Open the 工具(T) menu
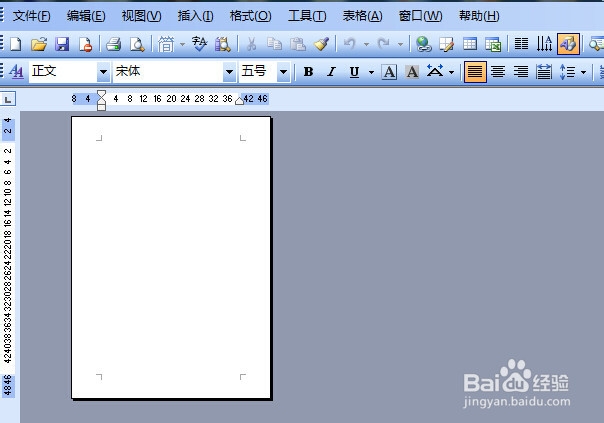The height and width of the screenshot is (423, 604). pyautogui.click(x=307, y=16)
